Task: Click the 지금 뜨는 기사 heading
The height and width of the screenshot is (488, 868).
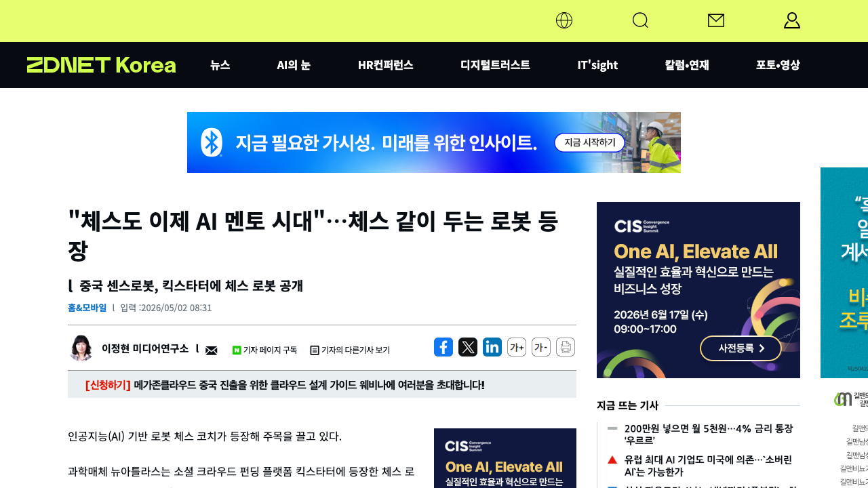Action: 627,405
